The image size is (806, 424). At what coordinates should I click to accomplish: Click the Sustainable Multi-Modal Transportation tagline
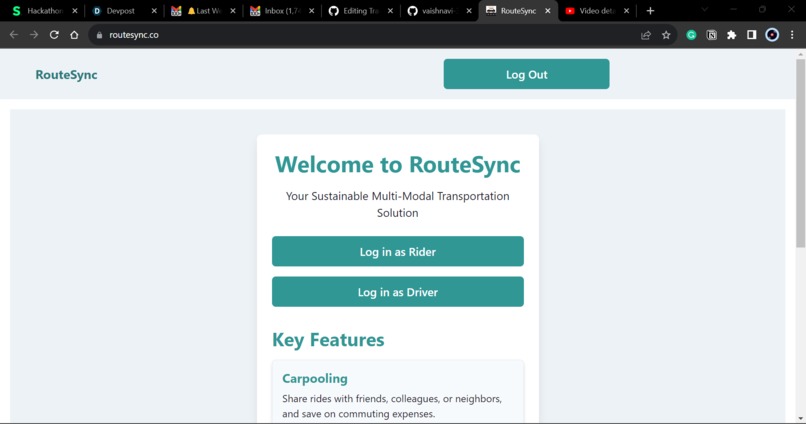[398, 205]
